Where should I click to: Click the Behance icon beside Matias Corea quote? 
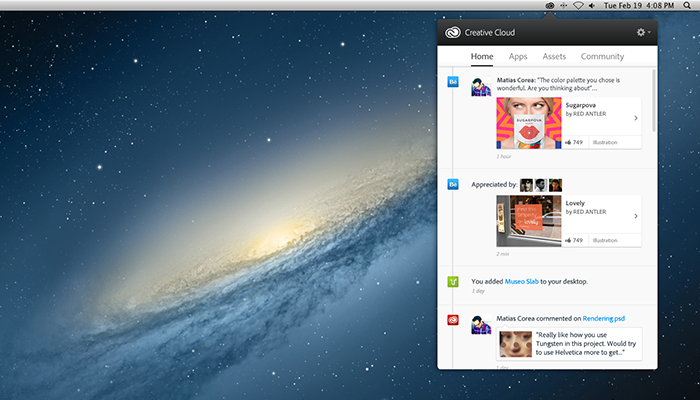(x=453, y=82)
